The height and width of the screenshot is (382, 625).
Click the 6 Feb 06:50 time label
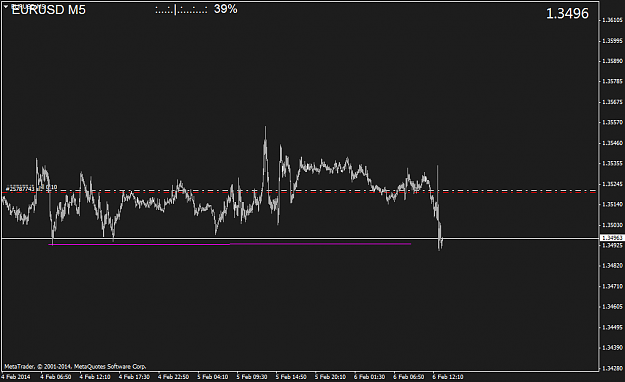[409, 377]
